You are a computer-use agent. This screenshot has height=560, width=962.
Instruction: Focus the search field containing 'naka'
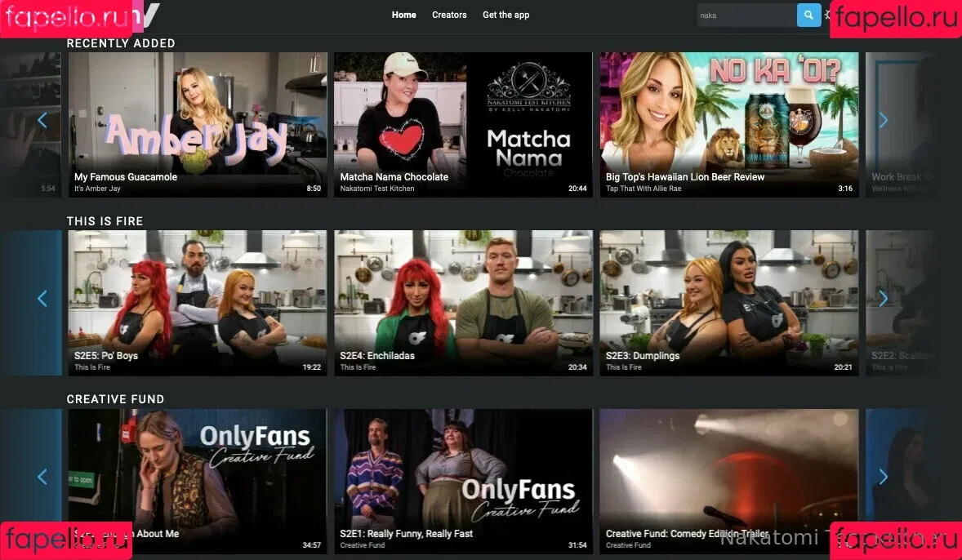[x=746, y=16]
